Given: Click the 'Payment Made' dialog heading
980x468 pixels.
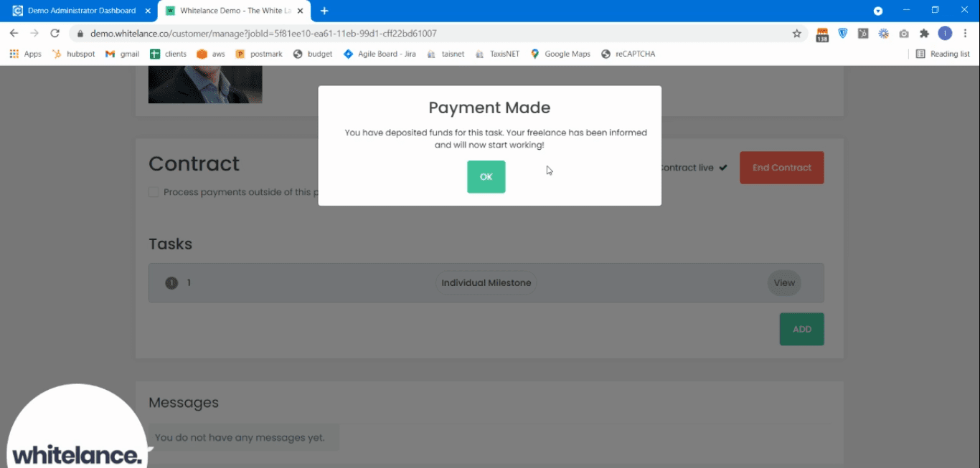Looking at the screenshot, I should pos(489,108).
